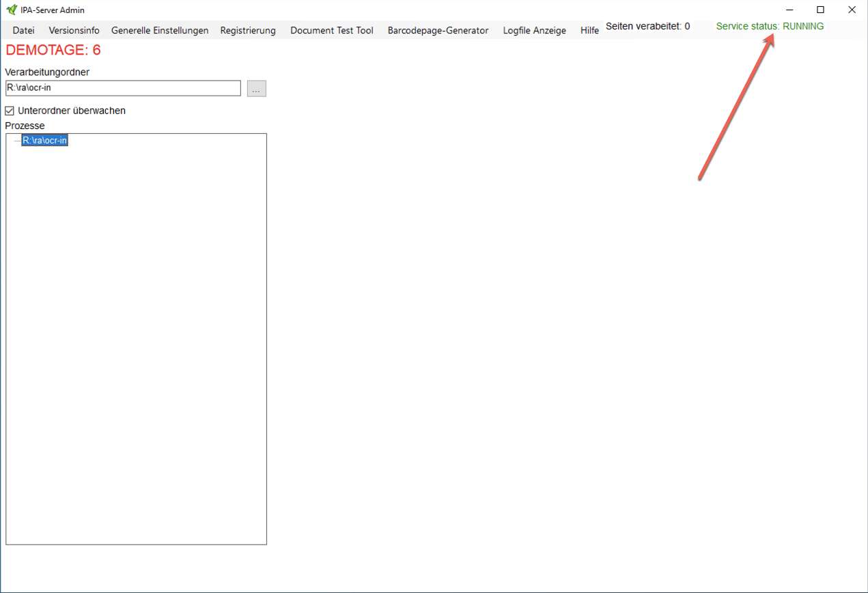
Task: Minimize the IPA-Server Admin window
Action: point(789,10)
